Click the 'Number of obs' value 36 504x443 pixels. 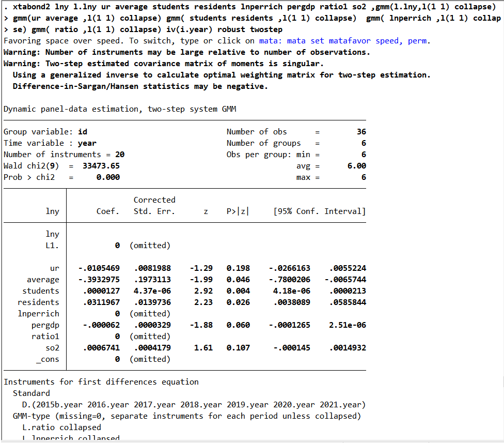point(361,132)
